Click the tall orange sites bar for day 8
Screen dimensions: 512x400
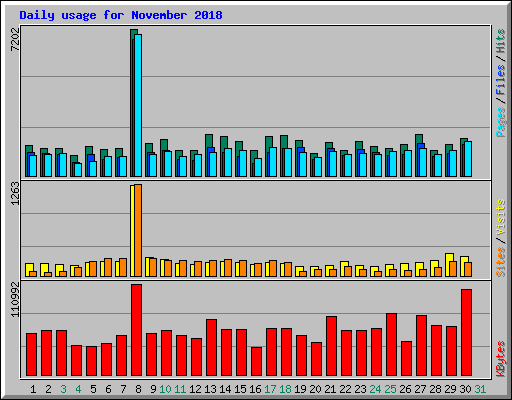(138, 230)
